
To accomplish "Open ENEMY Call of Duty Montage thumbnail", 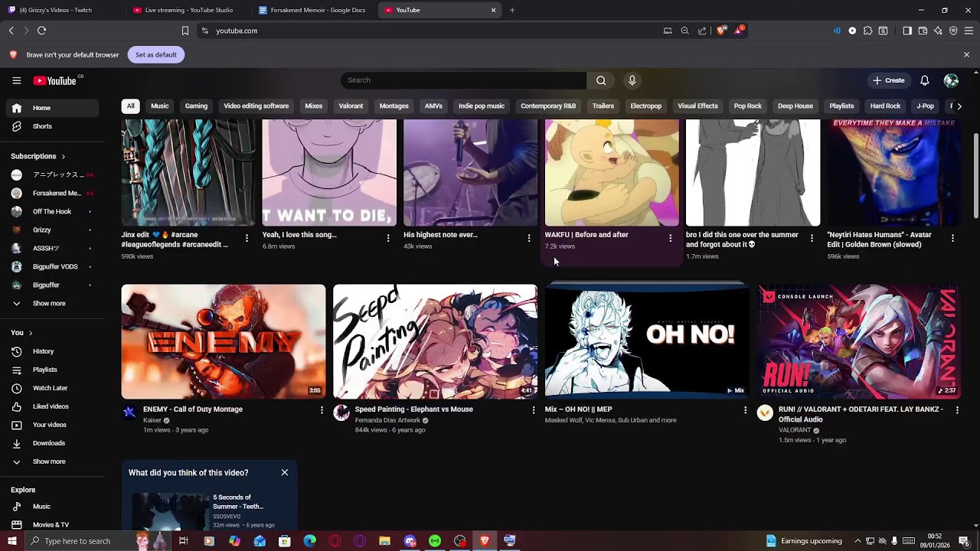I will click(224, 342).
